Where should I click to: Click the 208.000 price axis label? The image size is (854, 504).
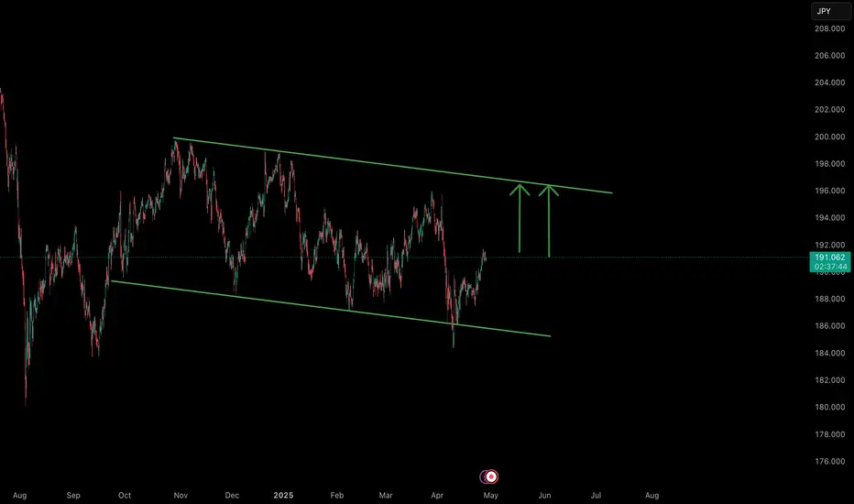pos(829,28)
